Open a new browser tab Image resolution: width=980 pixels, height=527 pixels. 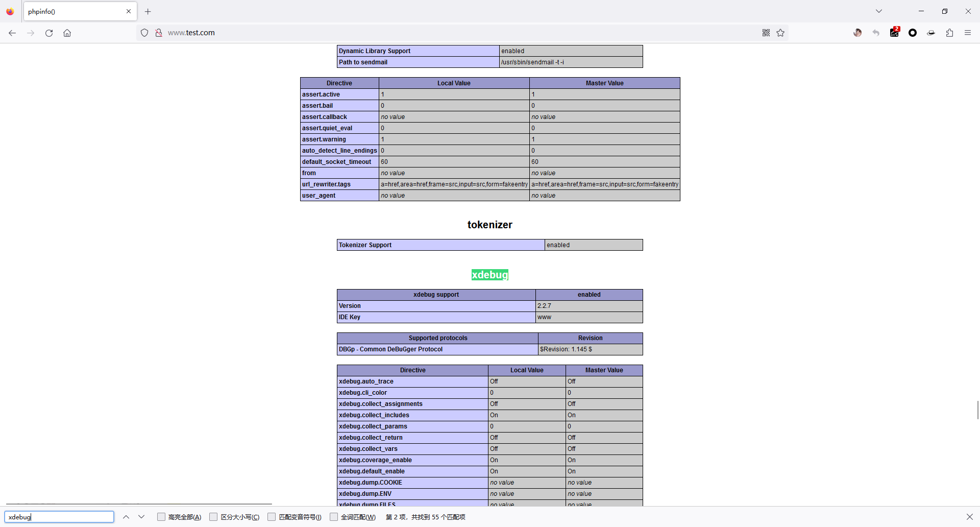click(148, 11)
